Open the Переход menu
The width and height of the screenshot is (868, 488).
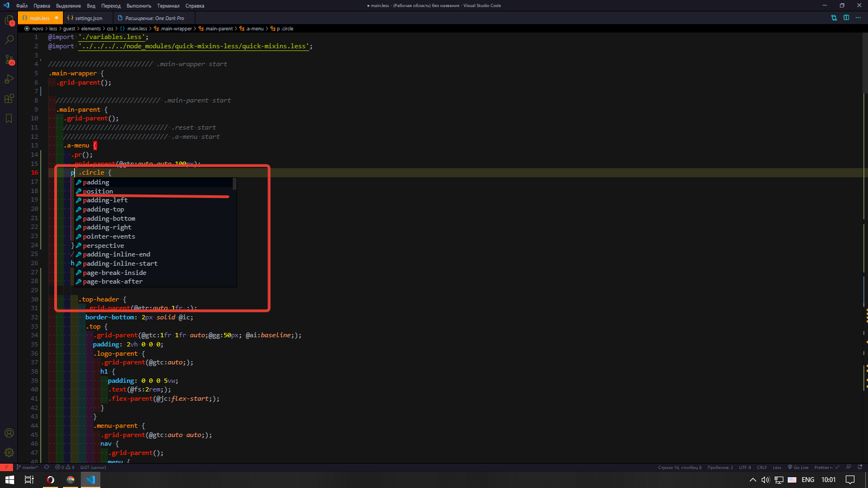click(x=111, y=5)
